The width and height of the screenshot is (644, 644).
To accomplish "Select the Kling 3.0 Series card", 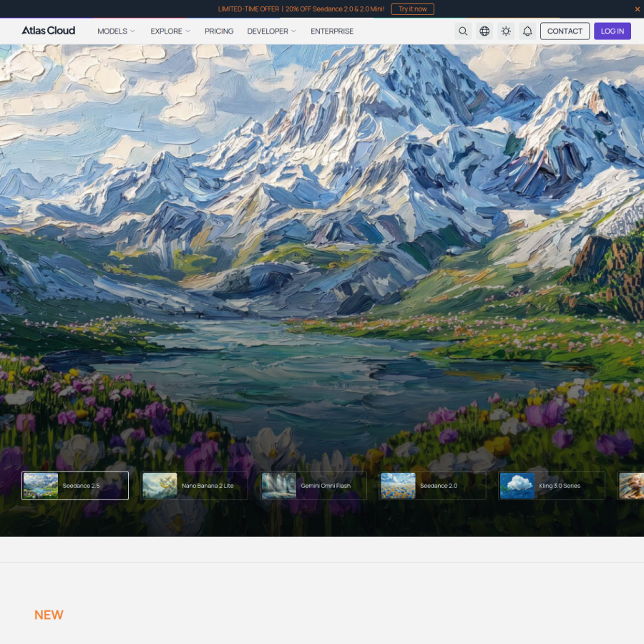I will [552, 485].
